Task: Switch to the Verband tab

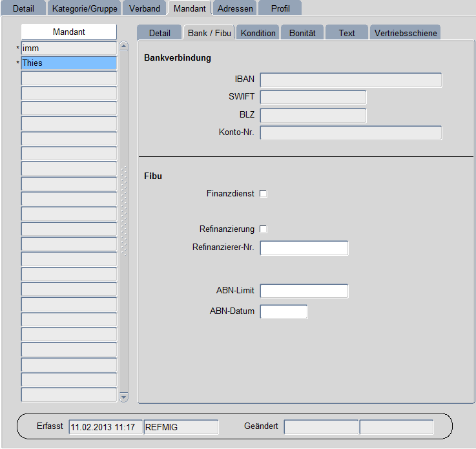Action: pos(145,8)
